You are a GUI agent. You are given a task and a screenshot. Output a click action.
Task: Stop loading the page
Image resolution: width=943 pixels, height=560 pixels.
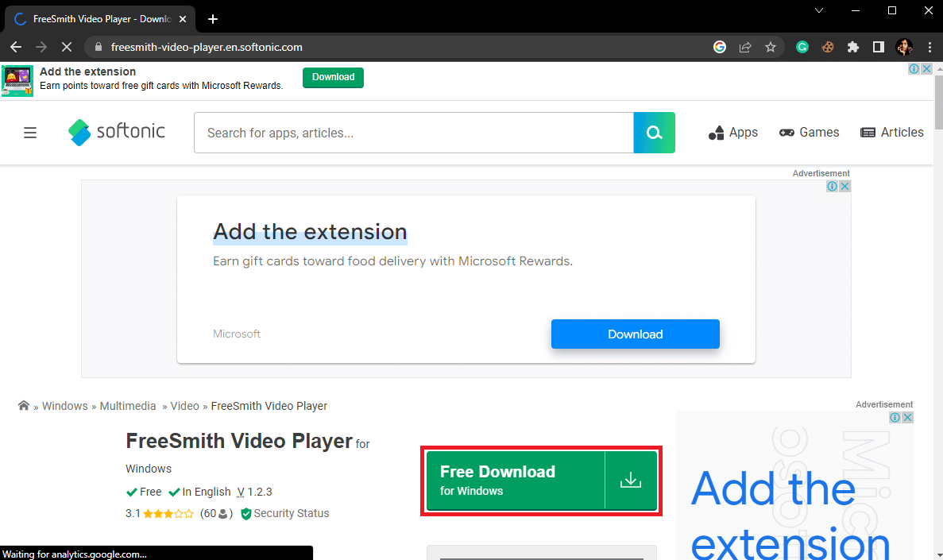(x=67, y=47)
